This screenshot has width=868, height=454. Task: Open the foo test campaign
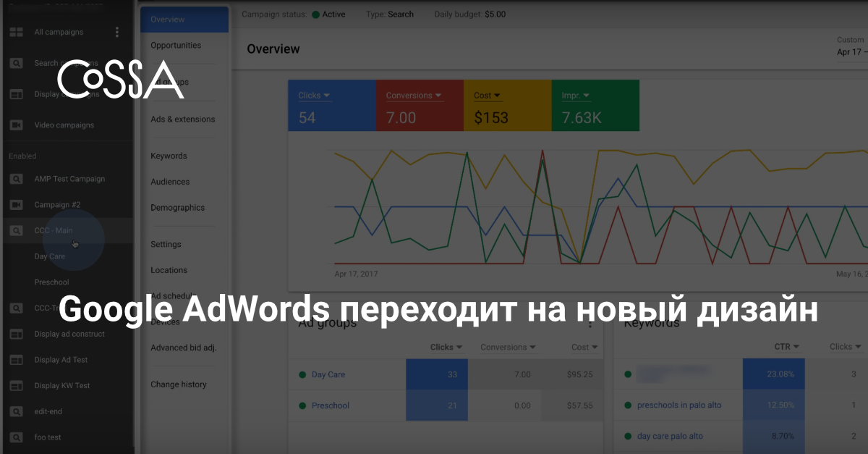48,437
